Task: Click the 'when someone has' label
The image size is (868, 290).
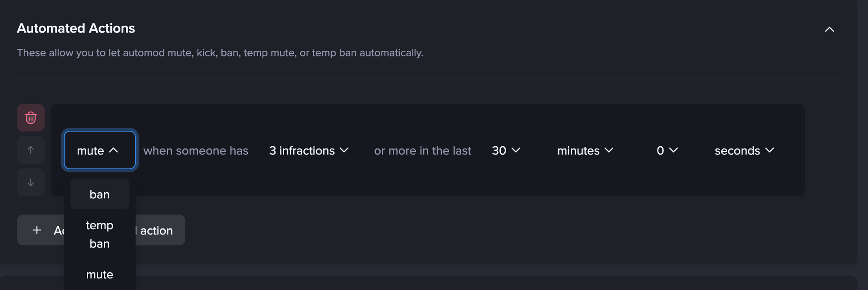Action: [196, 151]
